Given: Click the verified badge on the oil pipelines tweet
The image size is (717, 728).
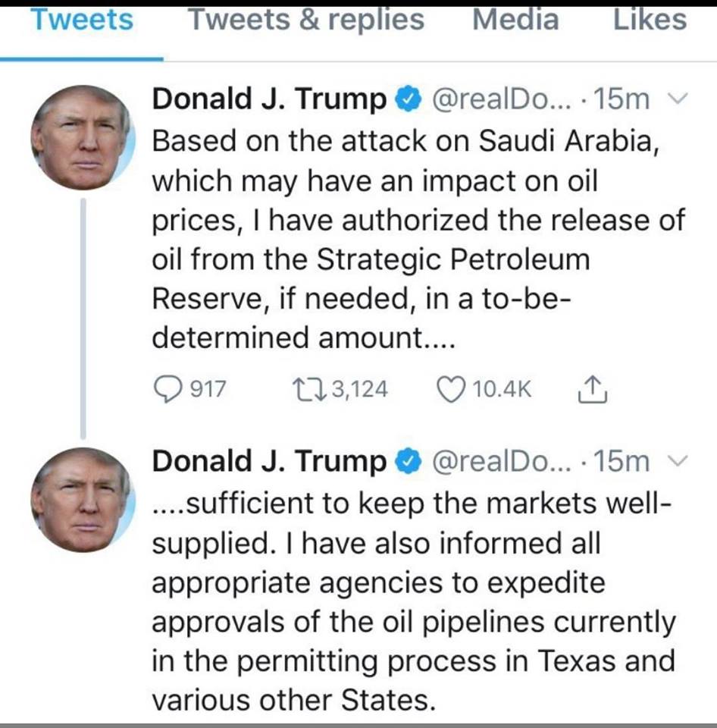Looking at the screenshot, I should coord(408,462).
